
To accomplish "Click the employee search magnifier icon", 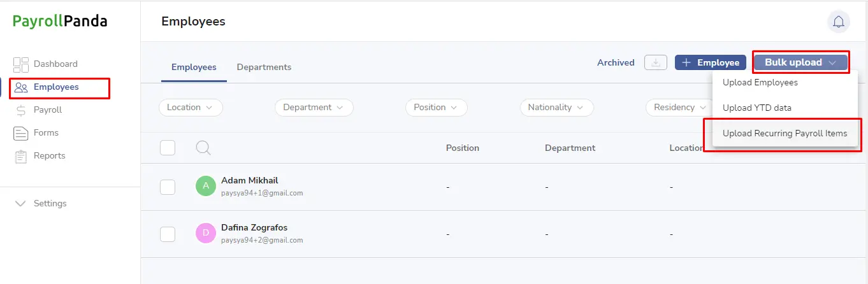I will [203, 148].
